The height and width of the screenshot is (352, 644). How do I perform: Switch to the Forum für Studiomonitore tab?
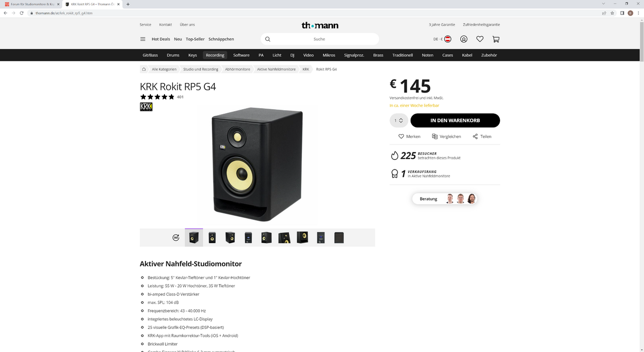tap(31, 4)
